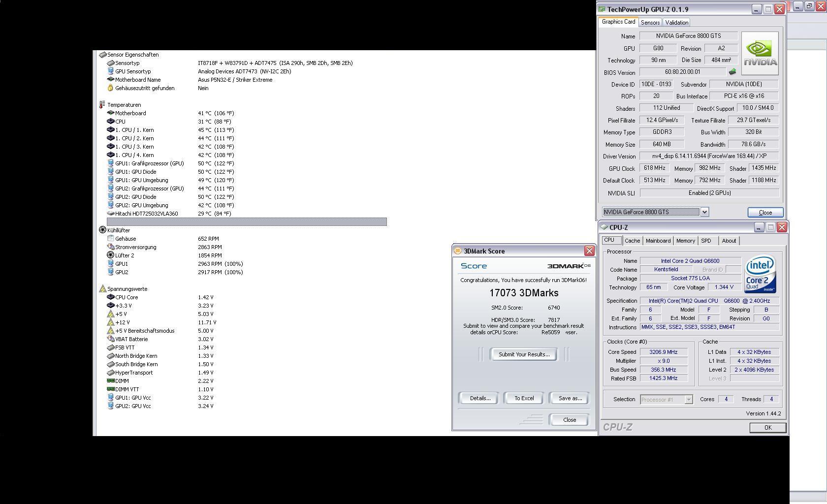827x504 pixels.
Task: Click the Motherboard Name row icon
Action: click(110, 80)
